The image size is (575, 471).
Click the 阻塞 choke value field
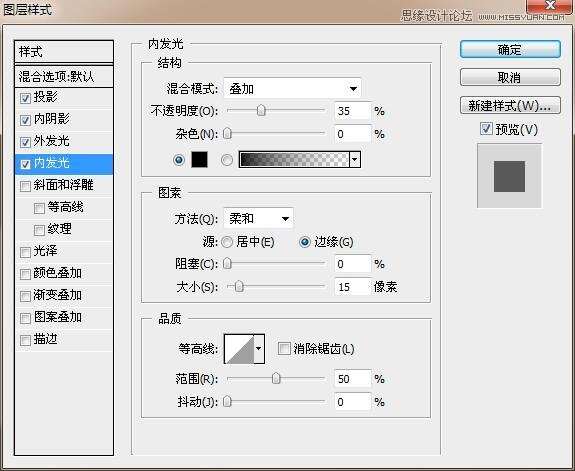[x=352, y=264]
